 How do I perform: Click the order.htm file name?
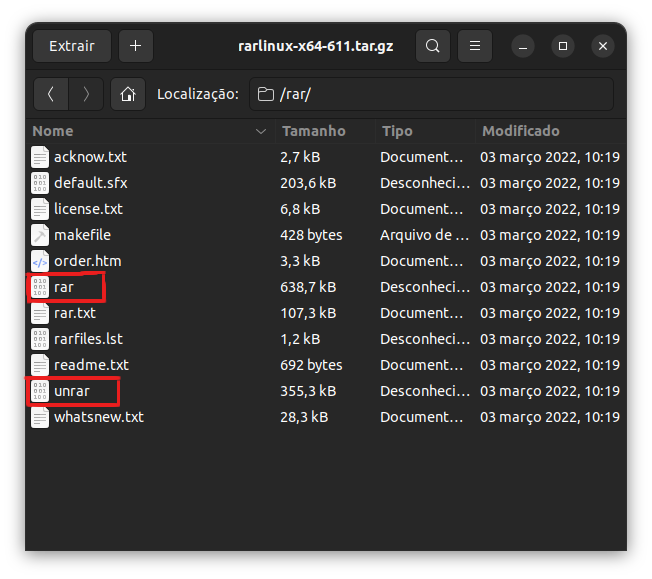click(88, 261)
